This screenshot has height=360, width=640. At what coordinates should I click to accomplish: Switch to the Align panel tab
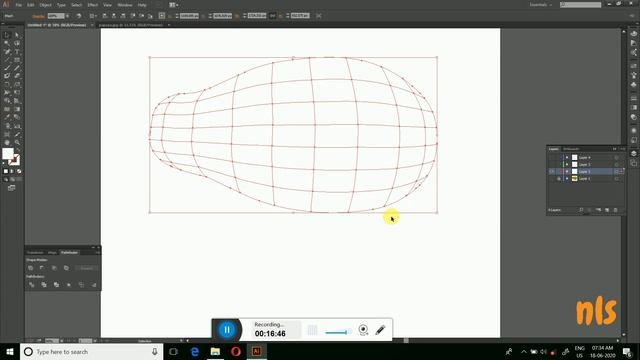tap(52, 253)
